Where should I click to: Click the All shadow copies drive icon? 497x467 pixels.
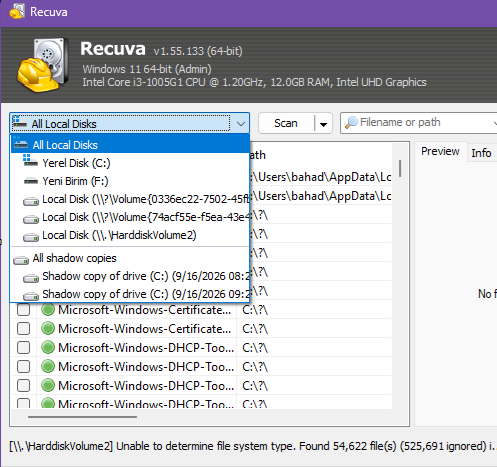click(21, 260)
